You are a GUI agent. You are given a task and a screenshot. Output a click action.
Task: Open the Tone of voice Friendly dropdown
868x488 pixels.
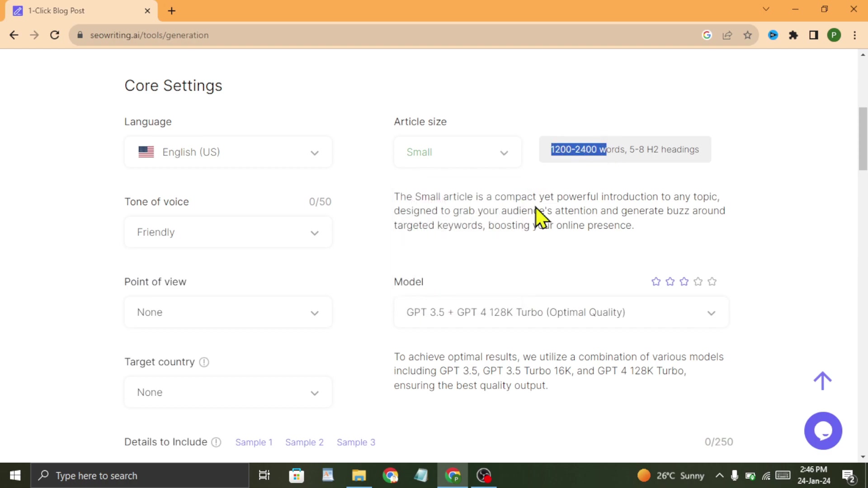[228, 232]
